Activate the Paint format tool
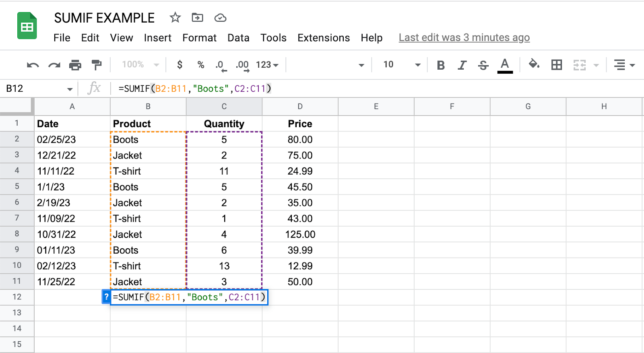Image resolution: width=644 pixels, height=353 pixels. pos(97,65)
